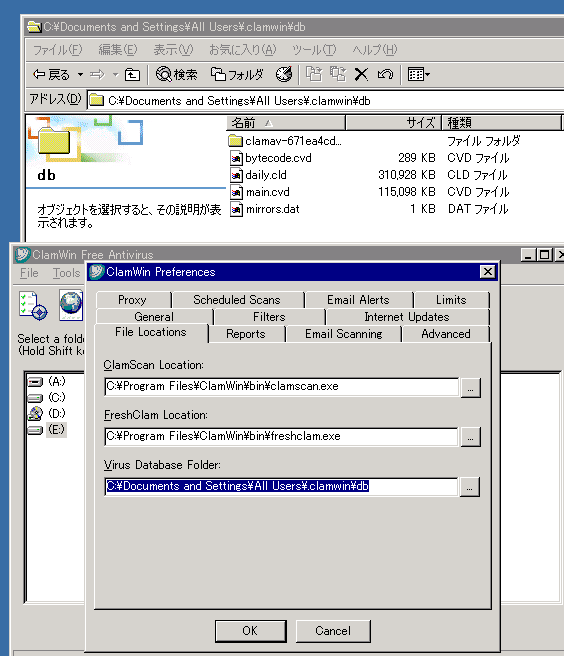Expand the Back button history dropdown arrow
Viewport: 564px width, 656px height.
pos(80,75)
